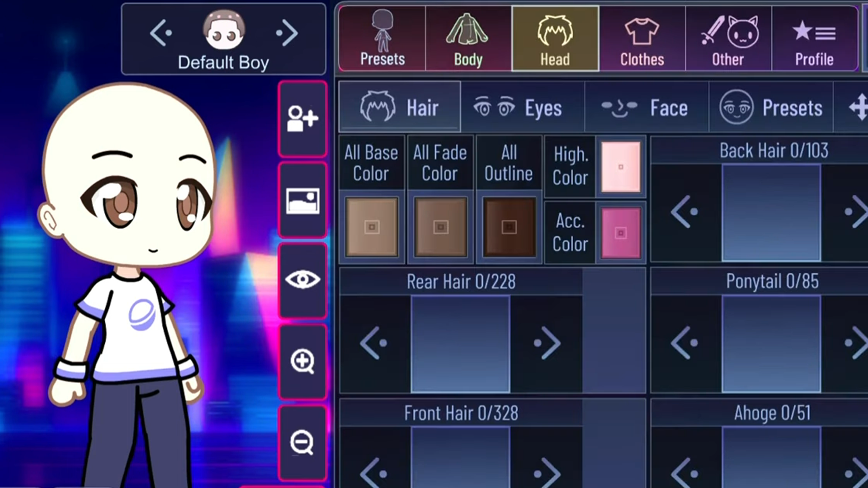This screenshot has height=488, width=868.
Task: Click the Ahoge 0/51 header
Action: [x=772, y=413]
